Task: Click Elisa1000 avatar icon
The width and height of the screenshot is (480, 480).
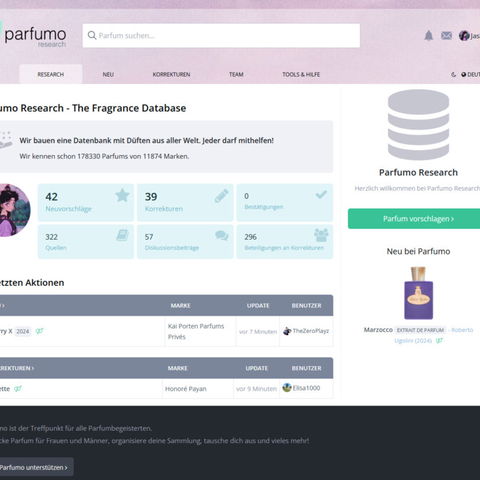Action: click(287, 388)
